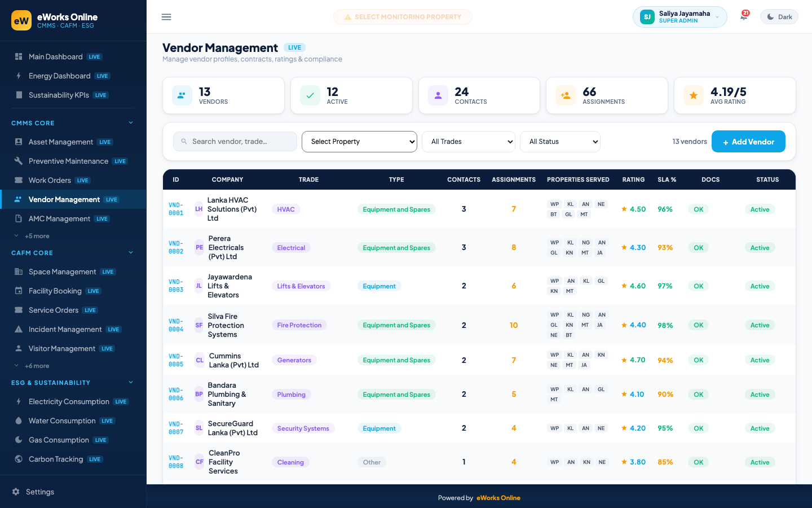Click the Settings gear icon
Viewport: 812px width, 508px height.
point(16,492)
